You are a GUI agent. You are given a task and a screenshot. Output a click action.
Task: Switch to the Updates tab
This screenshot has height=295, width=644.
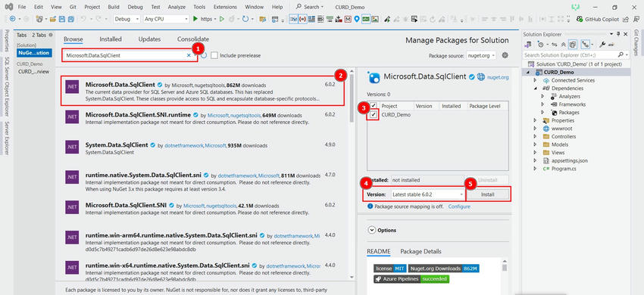pyautogui.click(x=149, y=39)
